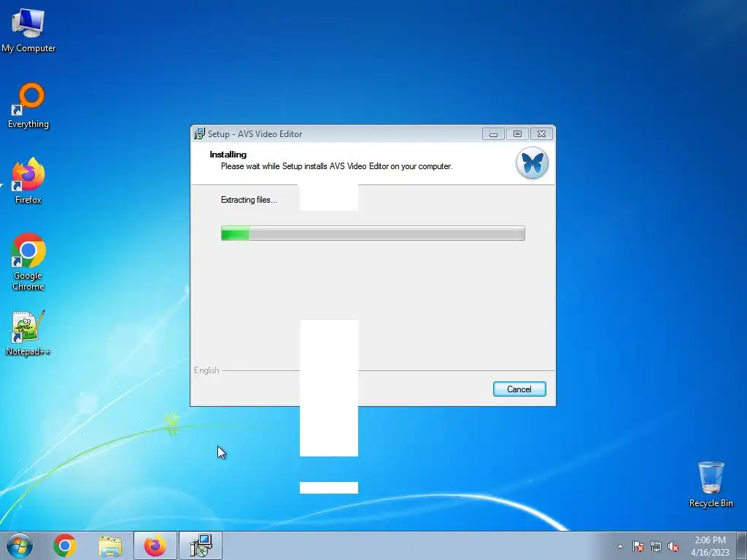This screenshot has width=747, height=560.
Task: Click the 'Extracting files...' status text
Action: tap(249, 200)
